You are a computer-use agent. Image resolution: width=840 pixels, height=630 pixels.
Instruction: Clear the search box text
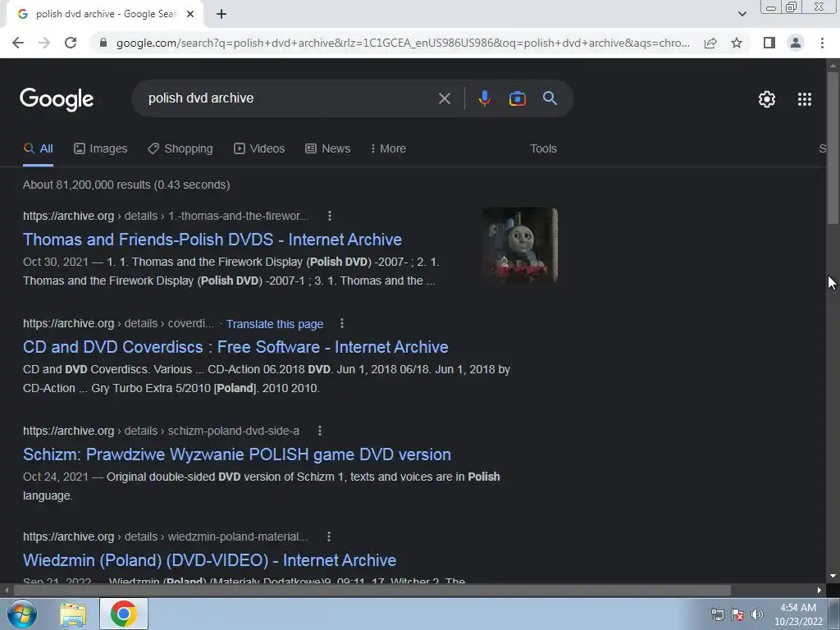click(444, 98)
